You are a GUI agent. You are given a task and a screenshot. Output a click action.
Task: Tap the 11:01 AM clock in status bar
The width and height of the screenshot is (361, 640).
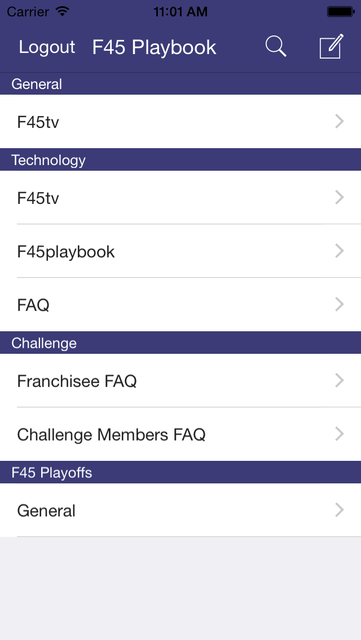pyautogui.click(x=180, y=12)
